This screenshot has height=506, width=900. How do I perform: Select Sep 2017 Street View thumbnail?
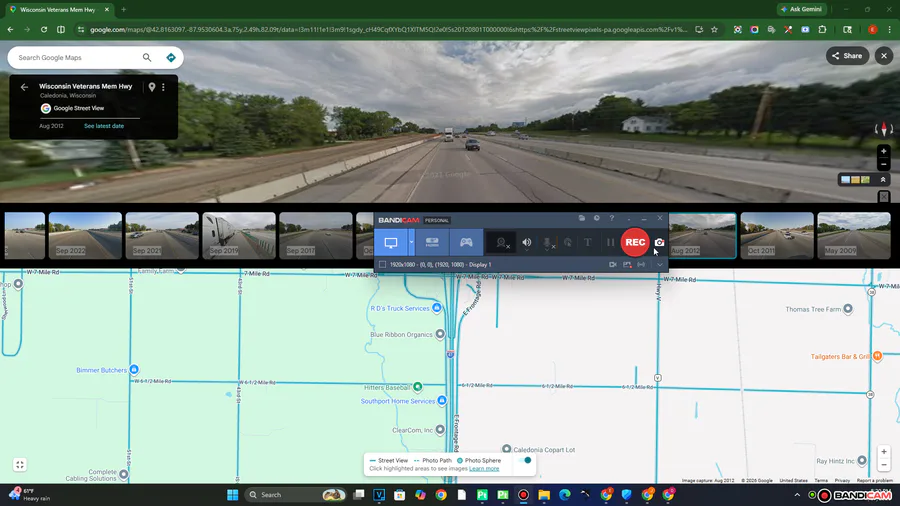tap(316, 235)
